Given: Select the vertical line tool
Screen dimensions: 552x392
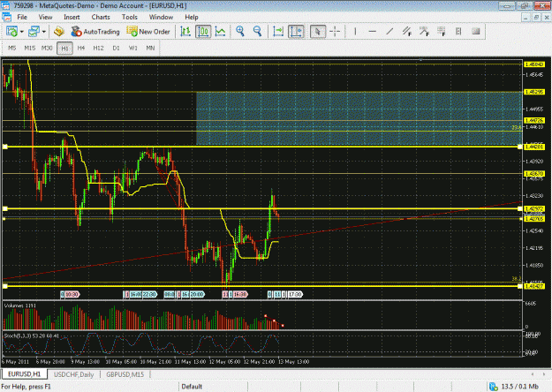Looking at the screenshot, I should click(x=355, y=32).
